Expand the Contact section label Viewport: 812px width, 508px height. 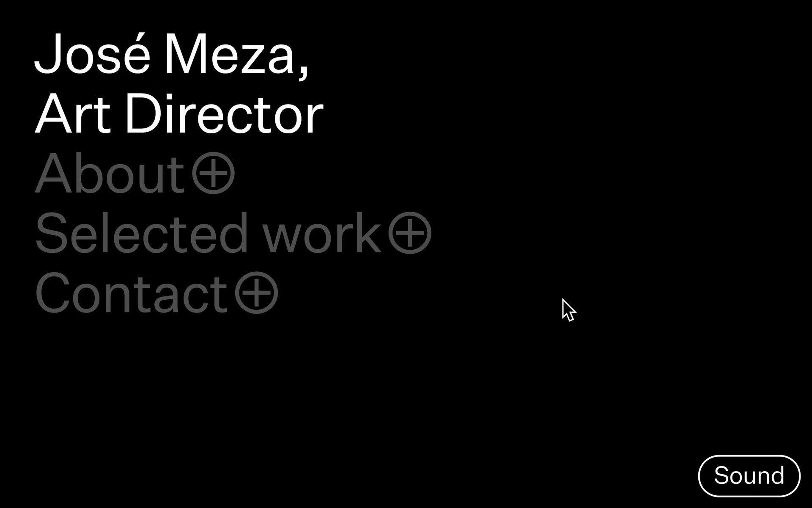tap(132, 293)
